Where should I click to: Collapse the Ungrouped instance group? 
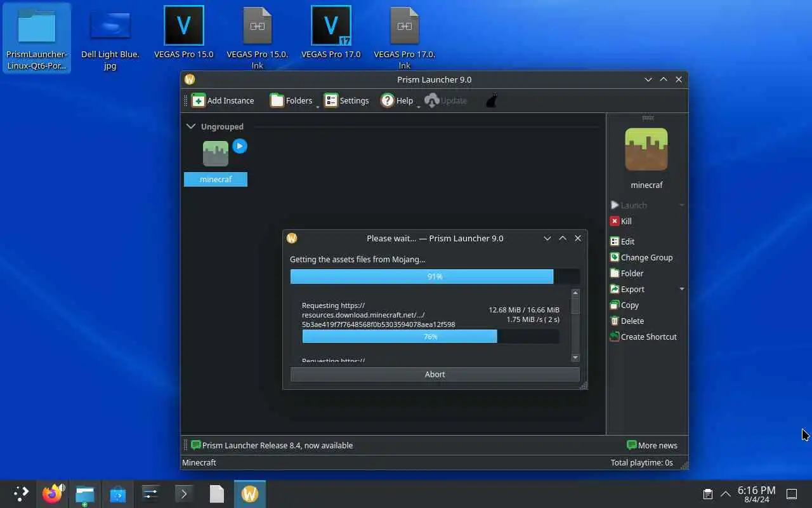190,126
